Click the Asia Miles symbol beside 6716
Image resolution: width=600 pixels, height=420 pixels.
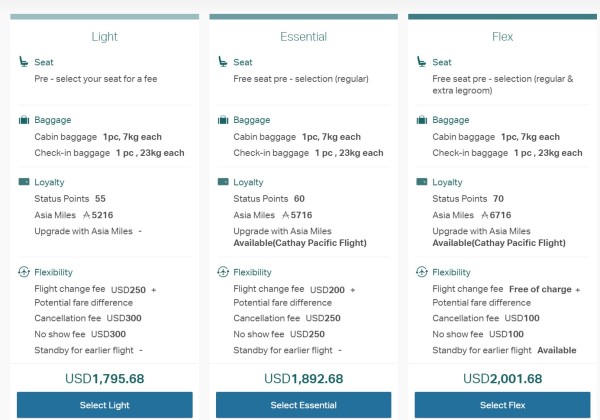point(485,215)
